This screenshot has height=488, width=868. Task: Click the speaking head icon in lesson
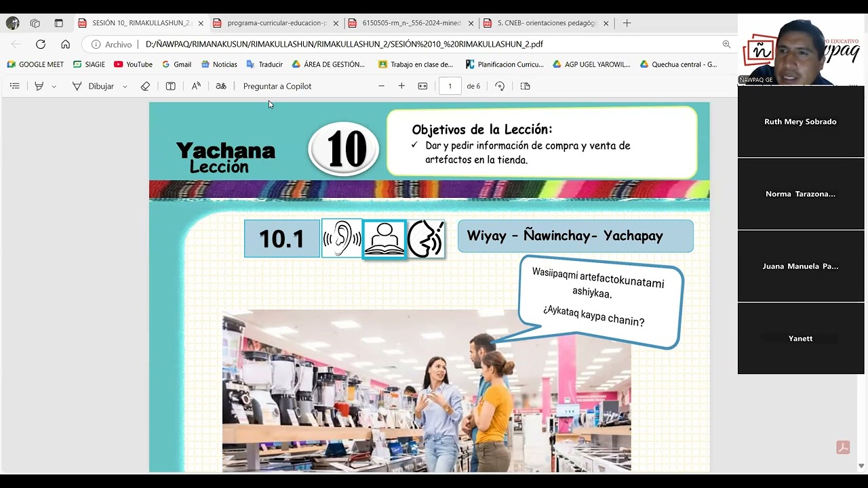[x=426, y=239]
